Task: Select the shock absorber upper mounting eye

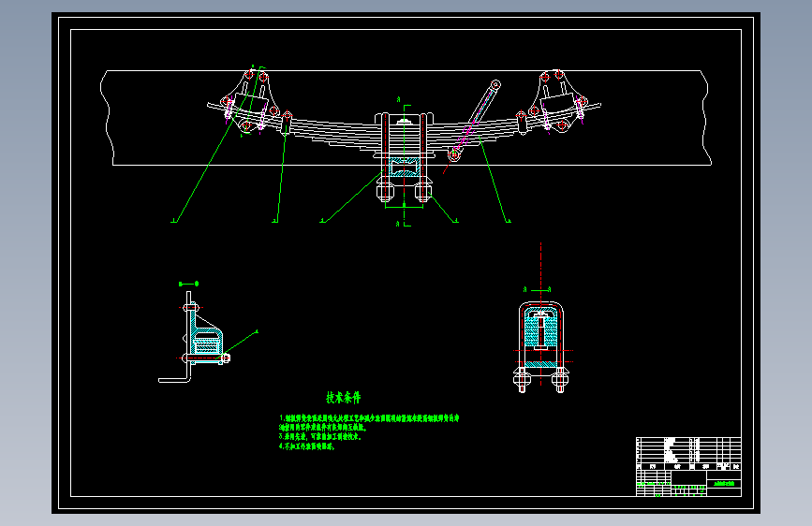Action: coord(495,84)
